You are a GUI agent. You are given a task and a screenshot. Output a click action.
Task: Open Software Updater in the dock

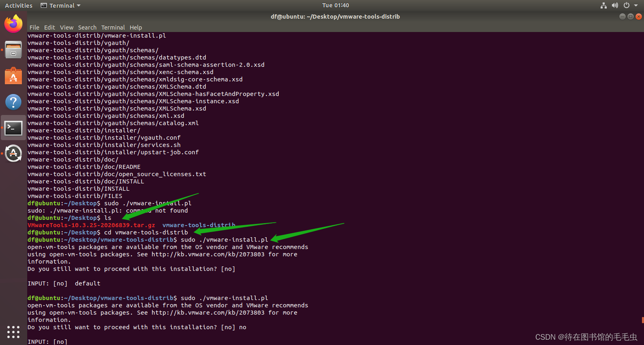pyautogui.click(x=13, y=153)
